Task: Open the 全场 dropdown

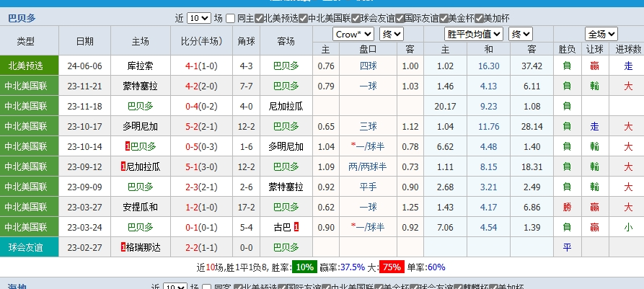Action: coord(601,34)
